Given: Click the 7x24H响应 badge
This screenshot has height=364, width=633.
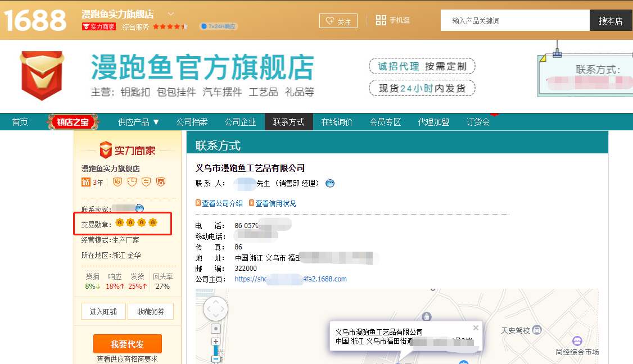Looking at the screenshot, I should point(218,26).
